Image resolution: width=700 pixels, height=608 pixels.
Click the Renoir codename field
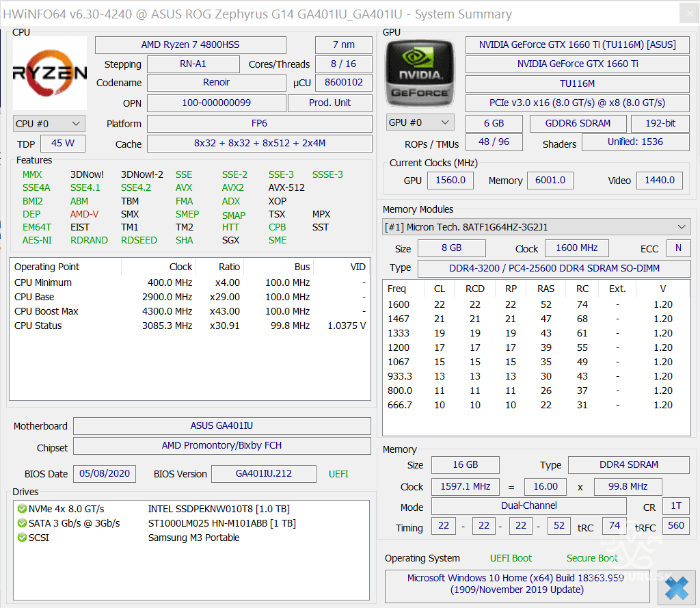[217, 83]
